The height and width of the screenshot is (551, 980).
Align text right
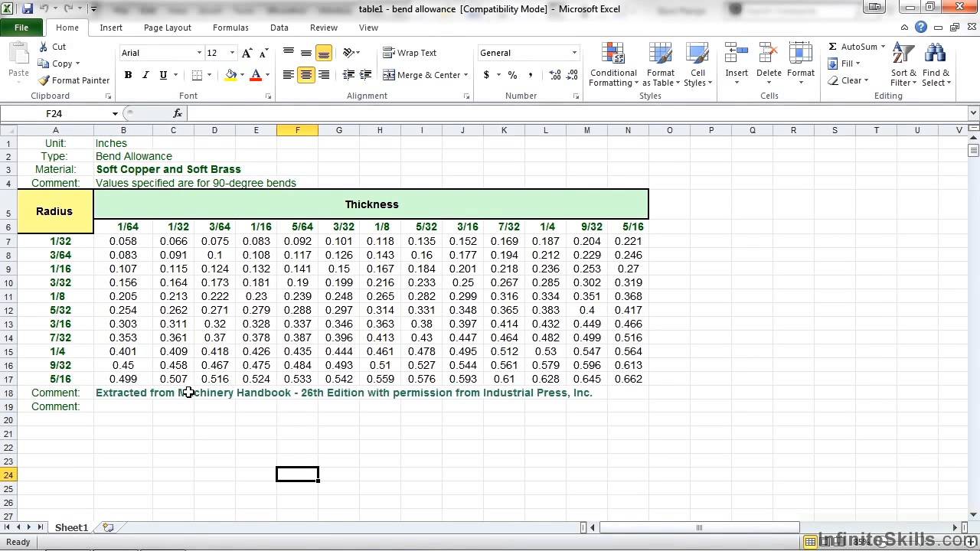pyautogui.click(x=324, y=75)
